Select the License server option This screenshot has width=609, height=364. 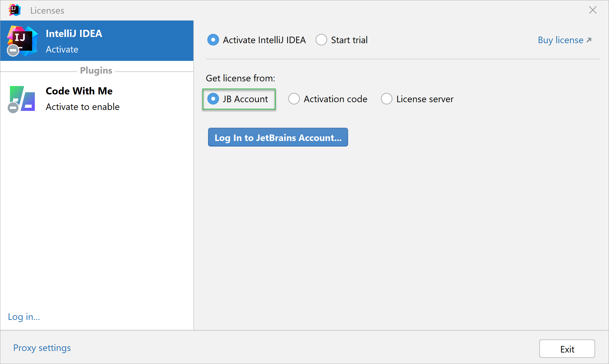pos(386,99)
